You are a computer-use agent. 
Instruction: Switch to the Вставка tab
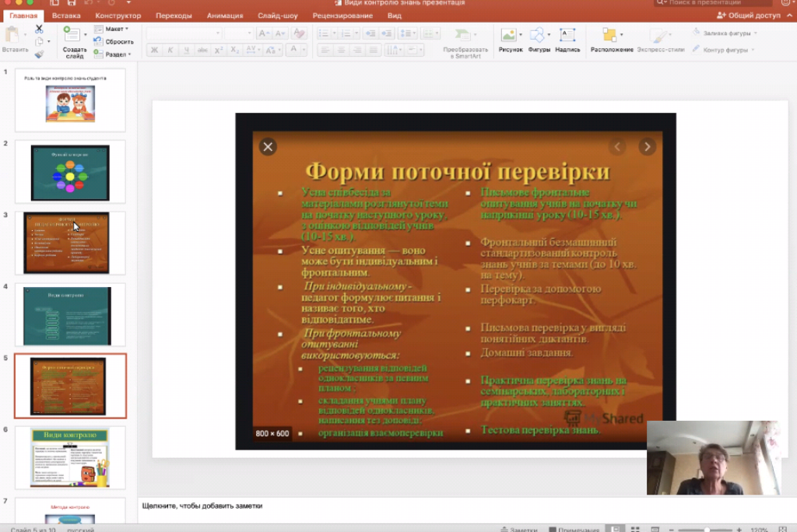tap(66, 16)
